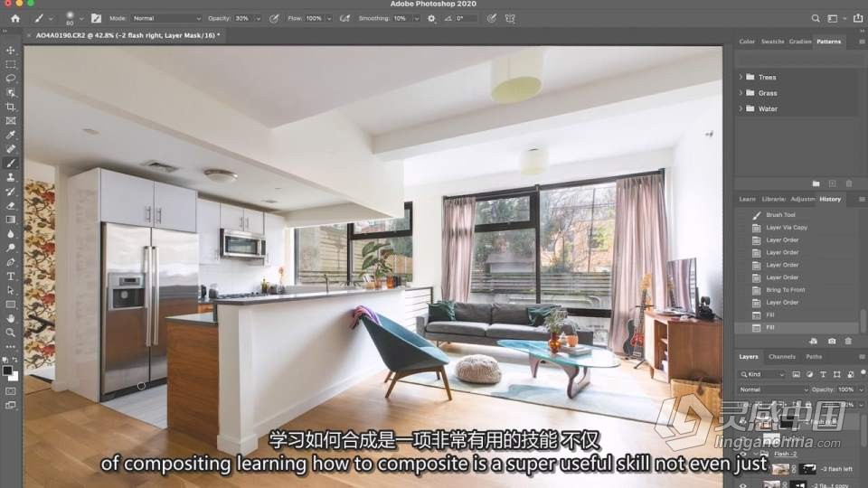Select the Move tool
This screenshot has height=488, width=868.
click(x=11, y=51)
